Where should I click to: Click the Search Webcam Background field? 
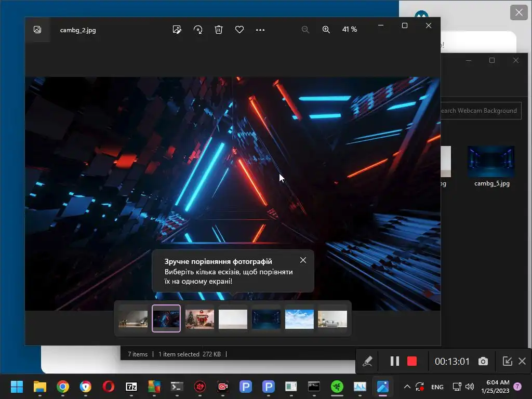tap(480, 111)
